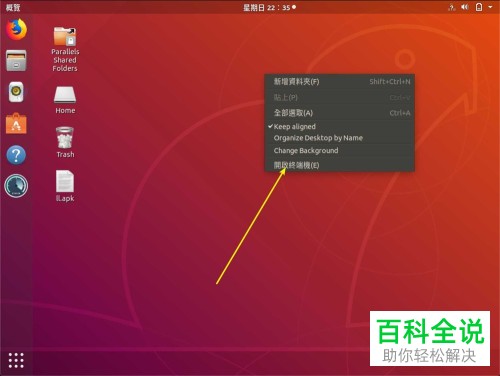Click the battery icon in top bar

coord(479,7)
